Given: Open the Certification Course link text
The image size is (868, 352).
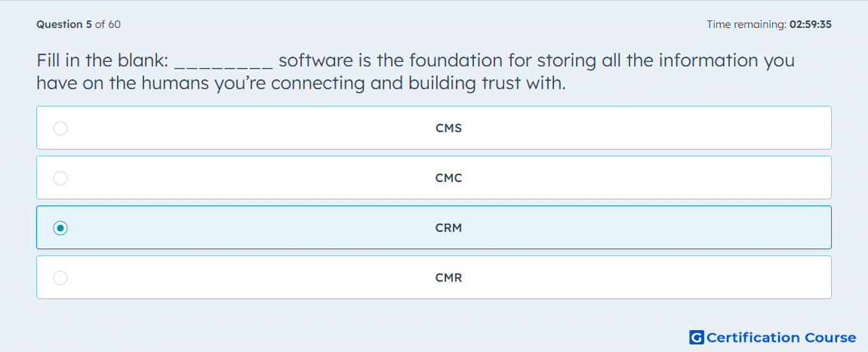Looking at the screenshot, I should tap(781, 338).
